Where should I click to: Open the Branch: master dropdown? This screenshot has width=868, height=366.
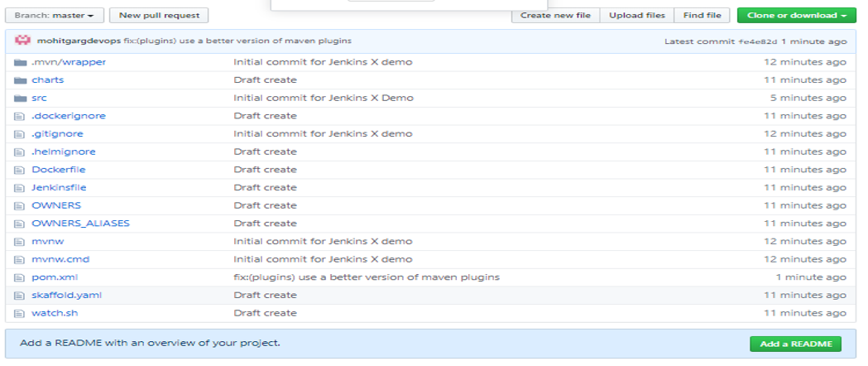pyautogui.click(x=55, y=15)
